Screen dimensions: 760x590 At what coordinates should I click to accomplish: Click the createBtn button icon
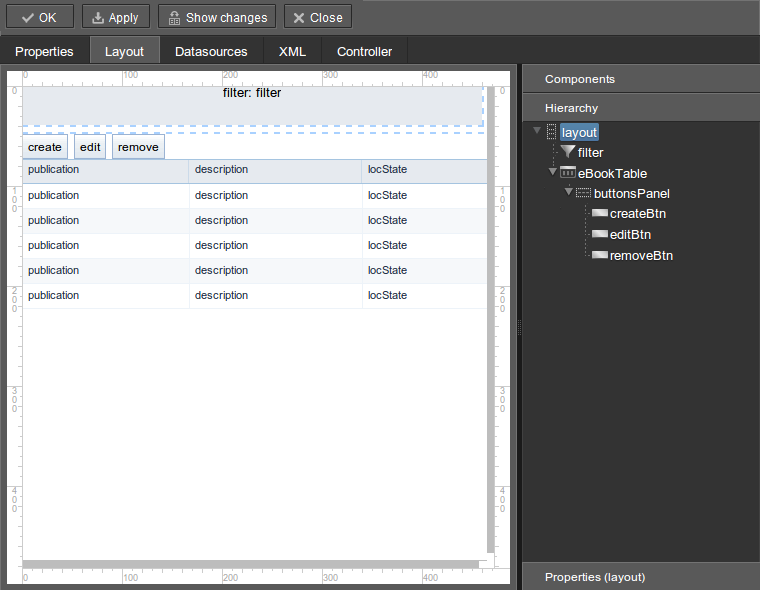[600, 213]
